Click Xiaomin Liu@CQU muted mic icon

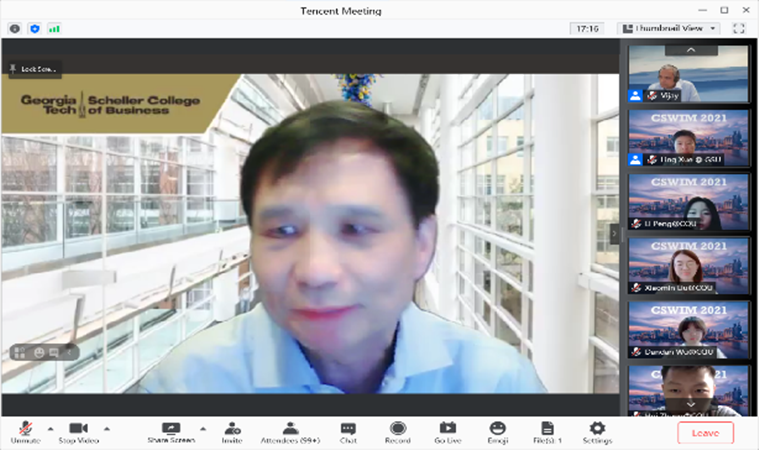637,287
